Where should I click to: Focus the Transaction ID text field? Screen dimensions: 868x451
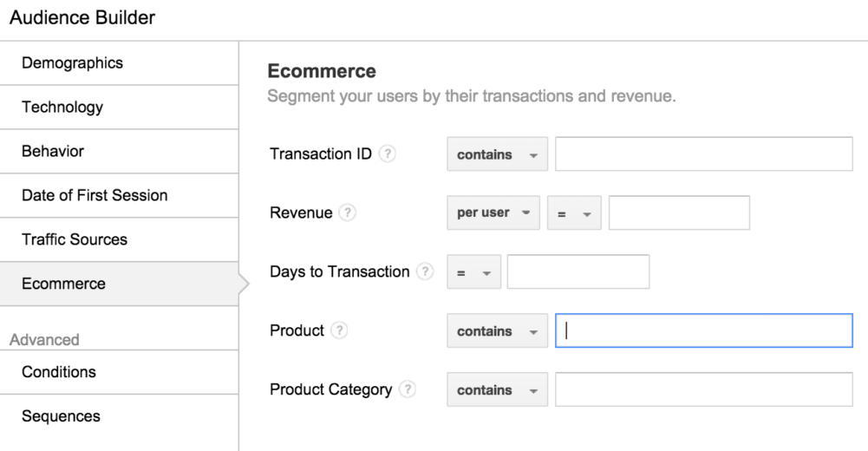point(703,154)
